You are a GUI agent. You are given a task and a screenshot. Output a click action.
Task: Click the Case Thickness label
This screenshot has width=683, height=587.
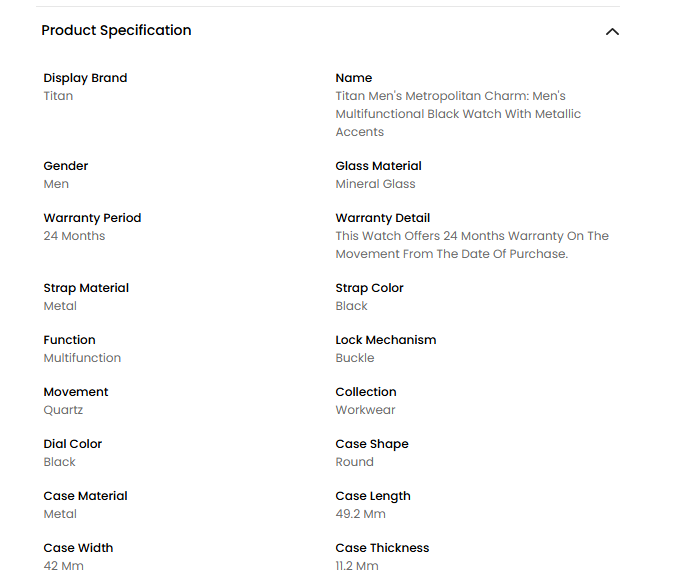pos(382,547)
